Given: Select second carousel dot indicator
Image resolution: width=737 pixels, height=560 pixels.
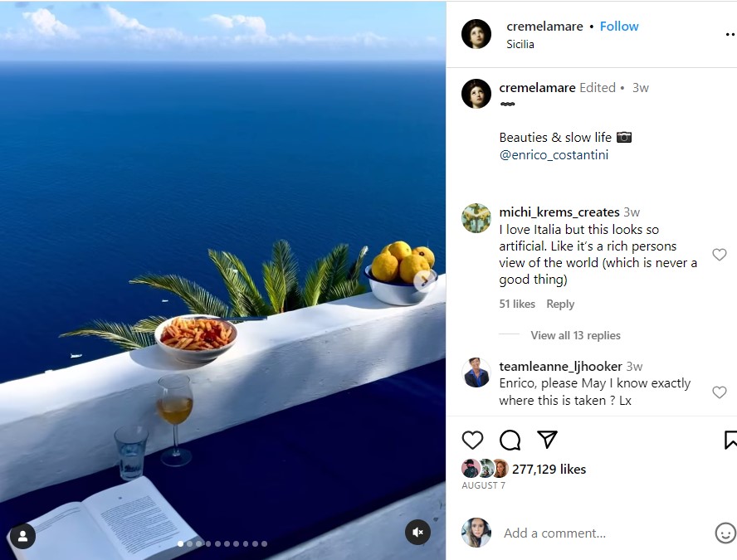Looking at the screenshot, I should click(x=189, y=543).
